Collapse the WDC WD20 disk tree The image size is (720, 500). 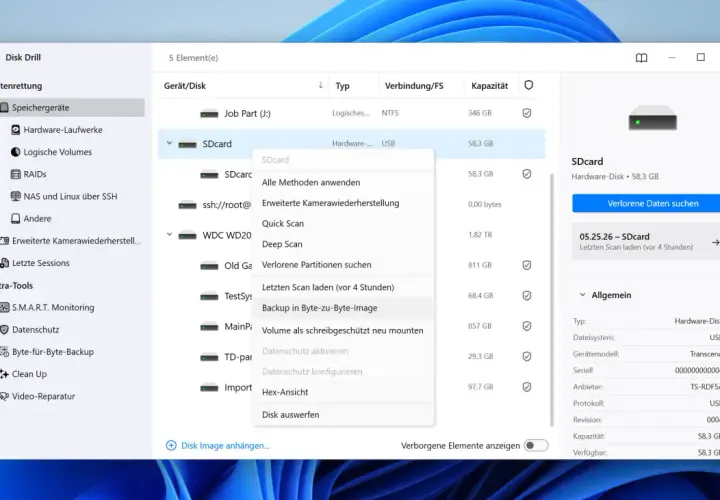click(x=169, y=235)
